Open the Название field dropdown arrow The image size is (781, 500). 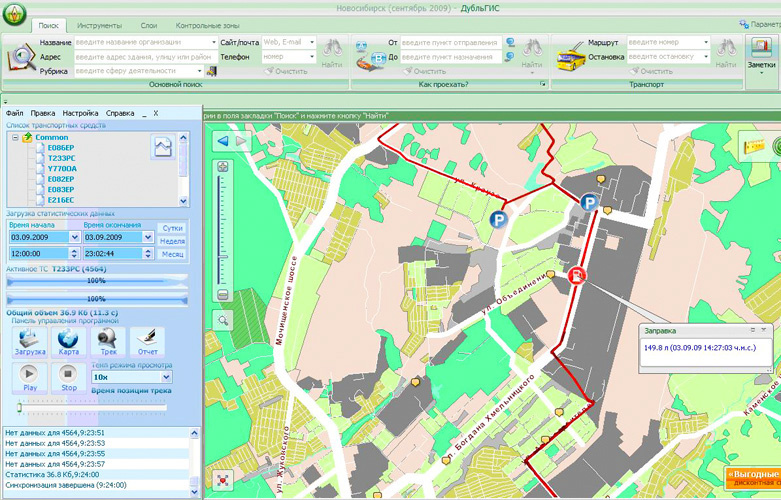pos(214,42)
